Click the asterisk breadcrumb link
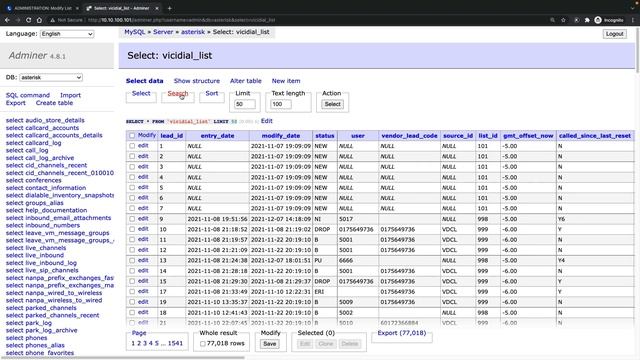Image resolution: width=640 pixels, height=360 pixels. (193, 32)
